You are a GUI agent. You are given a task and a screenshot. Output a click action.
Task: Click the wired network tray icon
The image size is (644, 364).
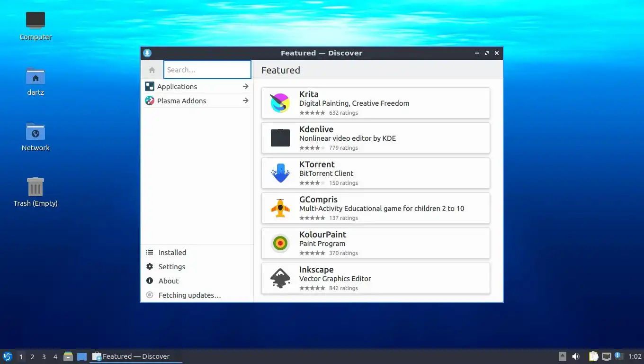(x=607, y=356)
